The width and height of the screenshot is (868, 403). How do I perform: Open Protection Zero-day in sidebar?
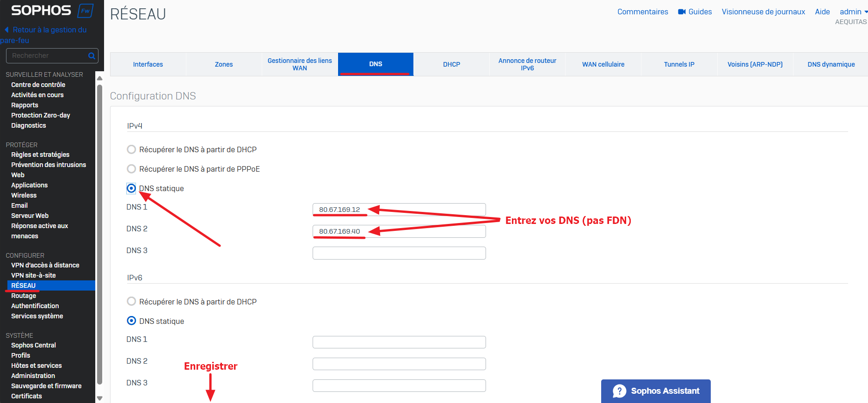(41, 115)
